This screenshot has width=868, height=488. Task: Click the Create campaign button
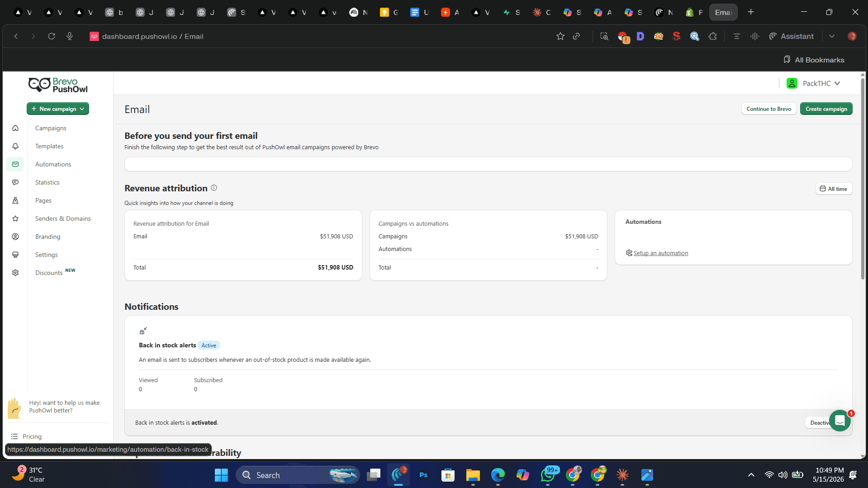(x=826, y=109)
